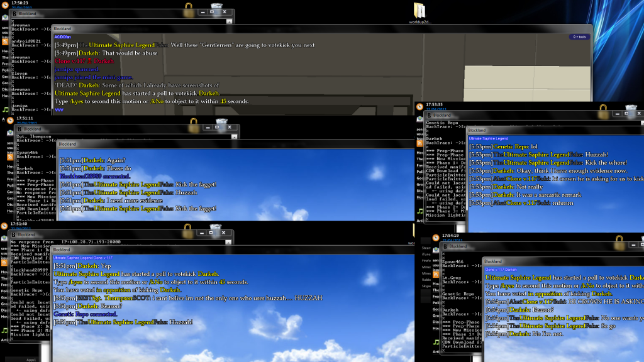Click the chat line "Blockhead28989 connected."
The width and height of the screenshot is (644, 362).
click(94, 176)
